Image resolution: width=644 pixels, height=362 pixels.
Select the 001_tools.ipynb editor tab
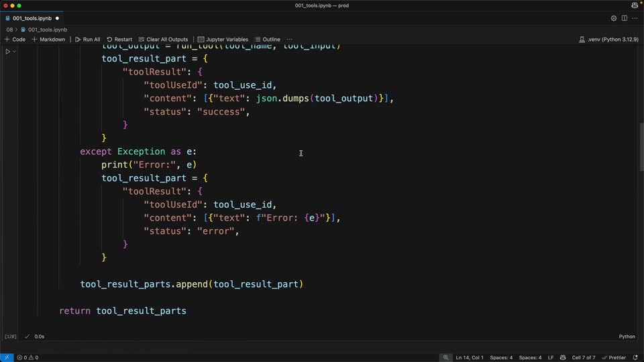32,18
